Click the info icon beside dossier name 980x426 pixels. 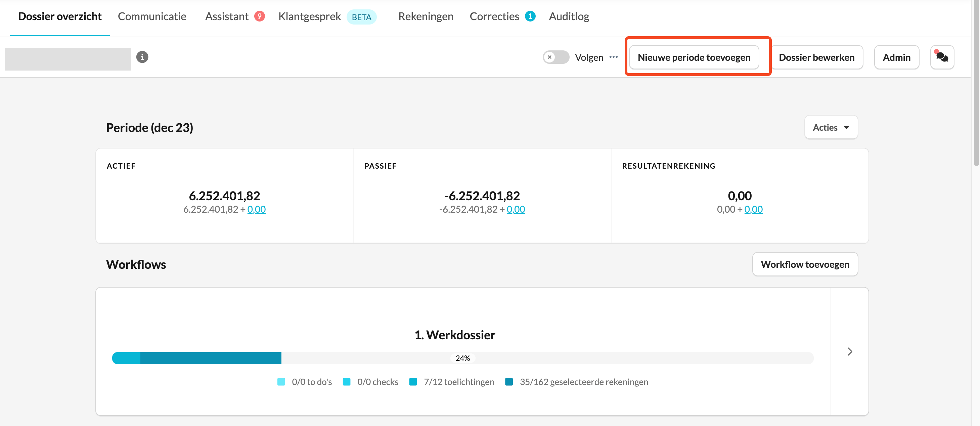142,57
